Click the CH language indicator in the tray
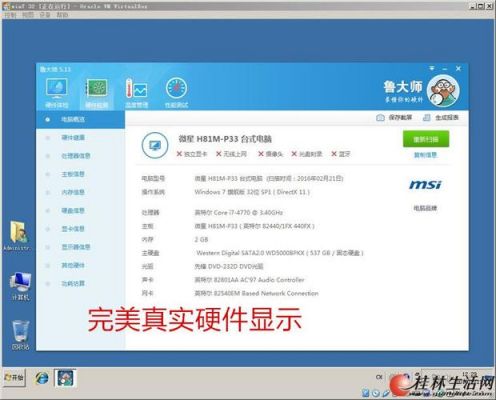The width and height of the screenshot is (496, 400). click(379, 377)
